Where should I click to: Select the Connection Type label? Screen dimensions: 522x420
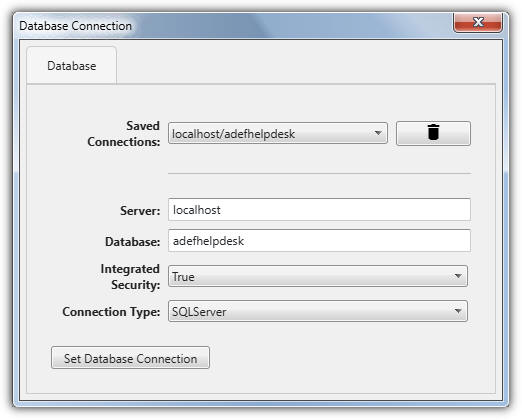tap(111, 312)
